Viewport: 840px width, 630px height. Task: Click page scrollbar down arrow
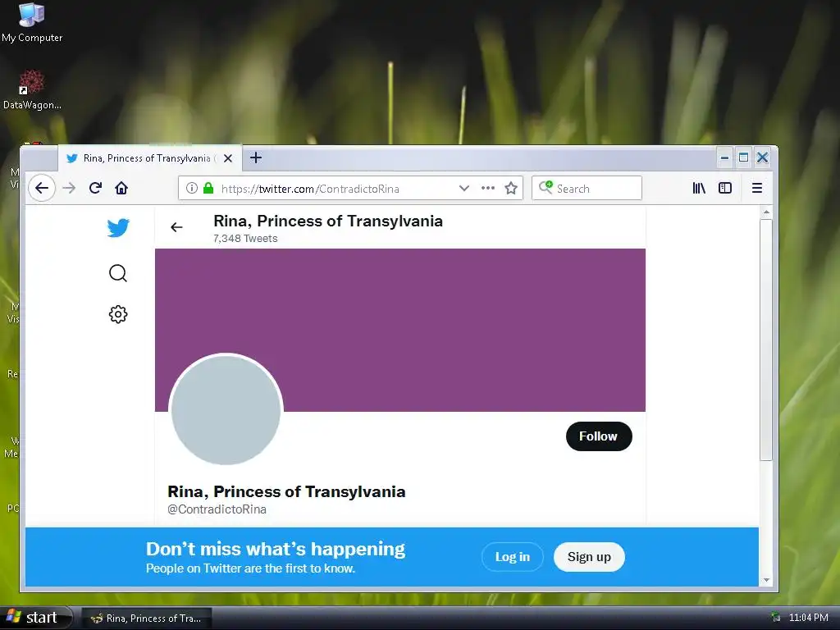coord(767,580)
